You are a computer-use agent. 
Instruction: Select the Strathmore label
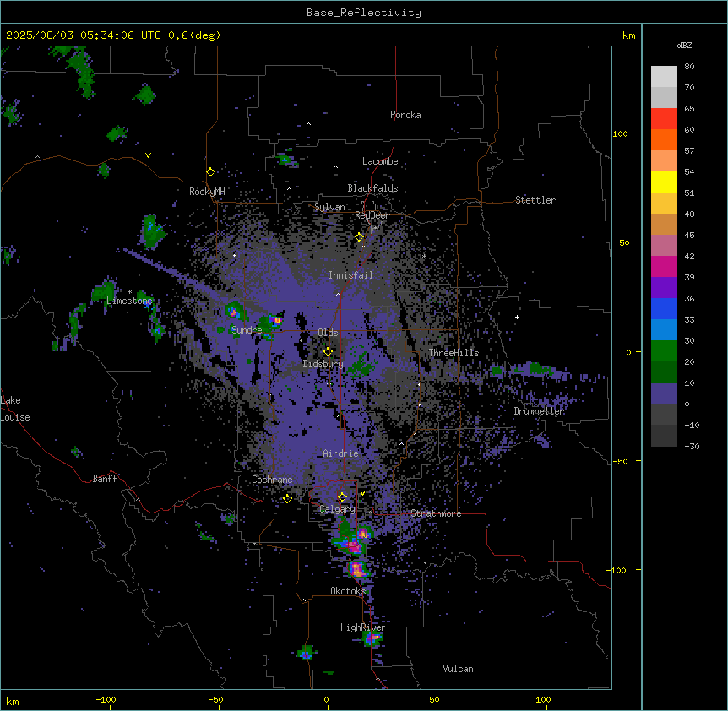[x=436, y=513]
